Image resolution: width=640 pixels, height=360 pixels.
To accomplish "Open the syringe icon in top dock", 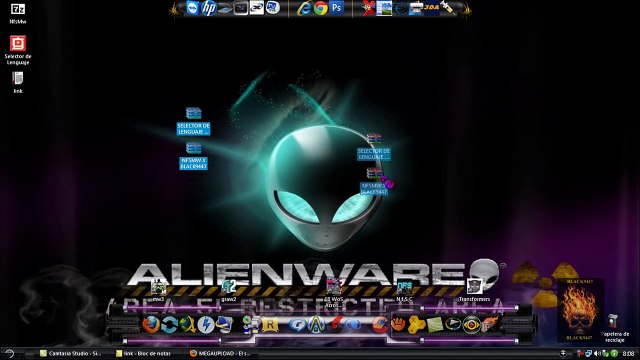I will tap(448, 8).
